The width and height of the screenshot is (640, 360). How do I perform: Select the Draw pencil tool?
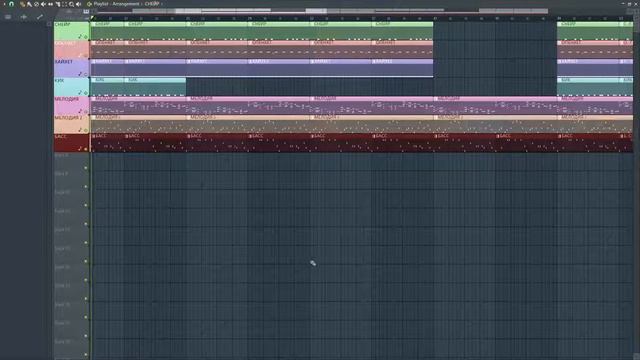click(x=22, y=4)
